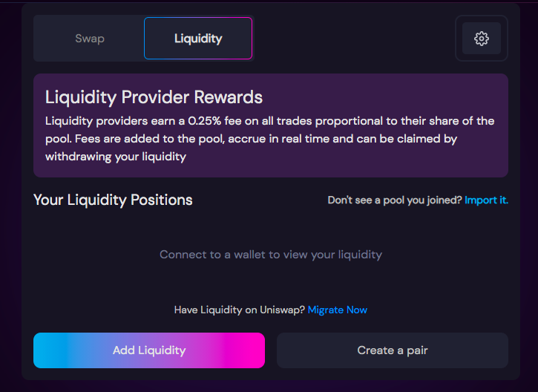Click the Liquidity Provider Rewards heading

click(154, 97)
